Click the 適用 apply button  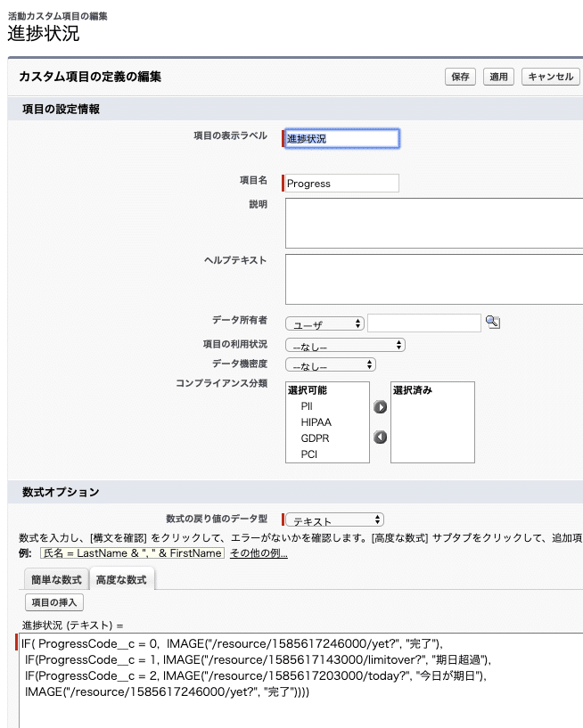pyautogui.click(x=498, y=77)
